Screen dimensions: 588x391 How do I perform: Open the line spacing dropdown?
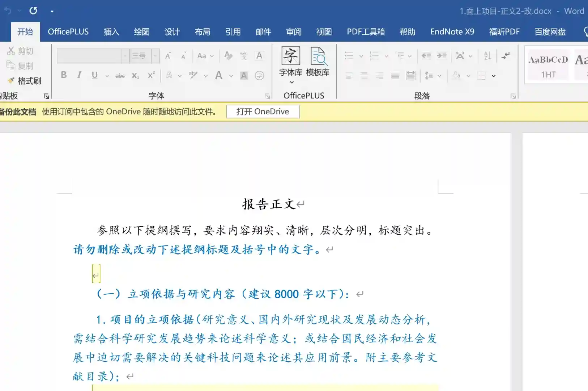click(439, 76)
